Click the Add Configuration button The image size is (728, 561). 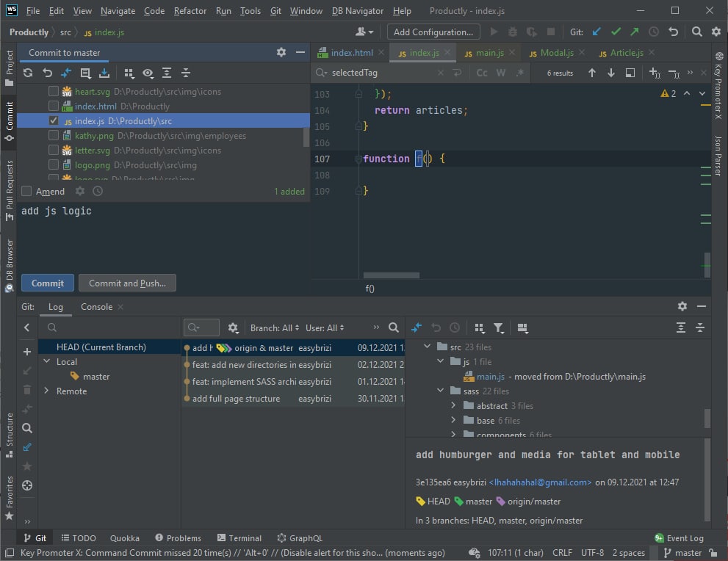point(433,32)
